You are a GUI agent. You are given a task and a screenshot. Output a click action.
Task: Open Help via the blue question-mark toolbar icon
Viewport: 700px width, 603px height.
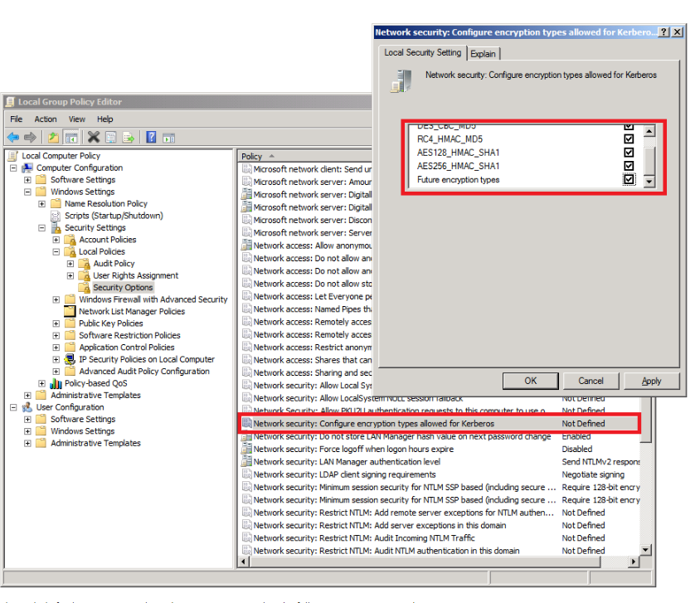[x=151, y=138]
